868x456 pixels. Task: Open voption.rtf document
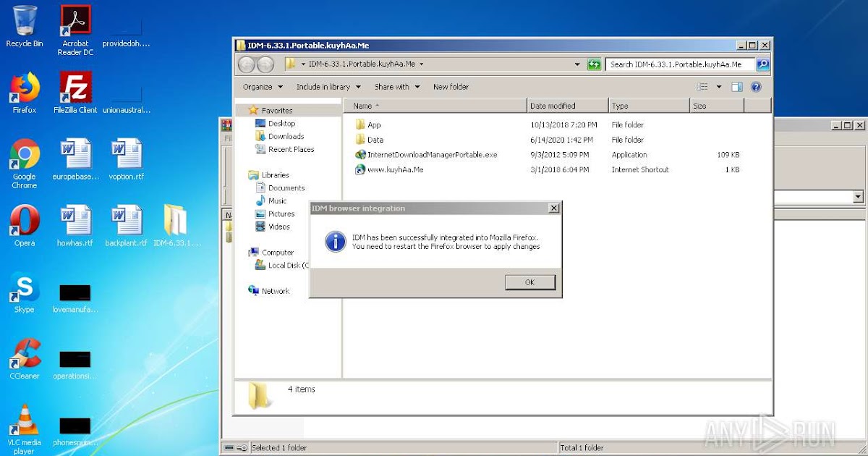[127, 159]
